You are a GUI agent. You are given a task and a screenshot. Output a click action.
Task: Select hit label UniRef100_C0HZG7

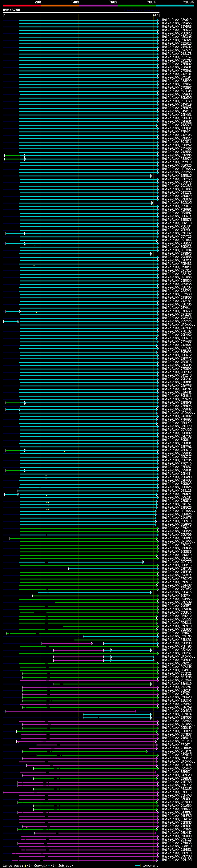[x=177, y=653]
